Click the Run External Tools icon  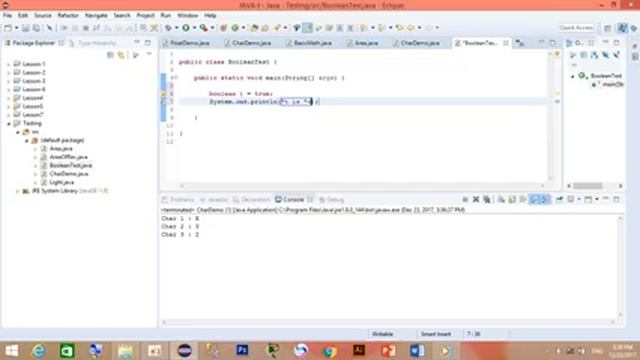204,28
